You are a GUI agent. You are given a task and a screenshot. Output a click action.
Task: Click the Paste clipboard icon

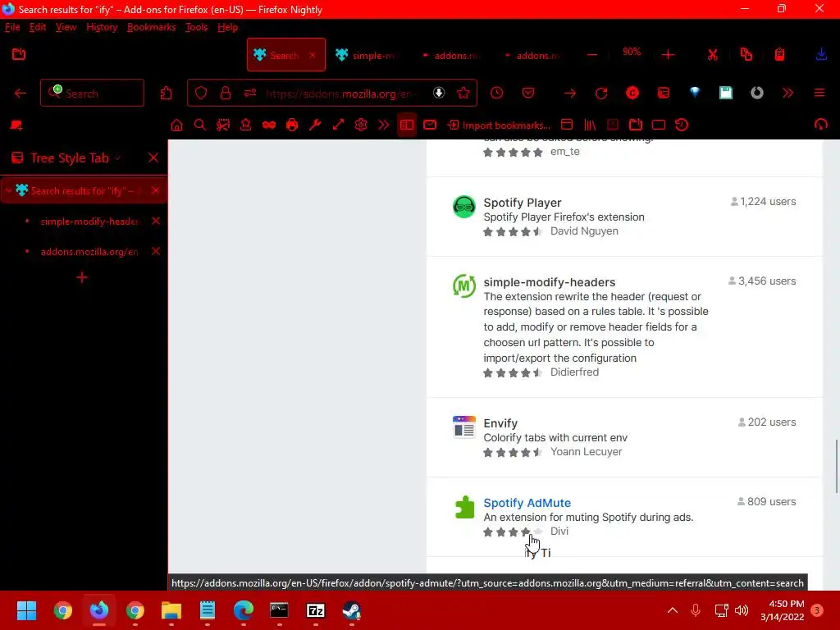tap(779, 55)
